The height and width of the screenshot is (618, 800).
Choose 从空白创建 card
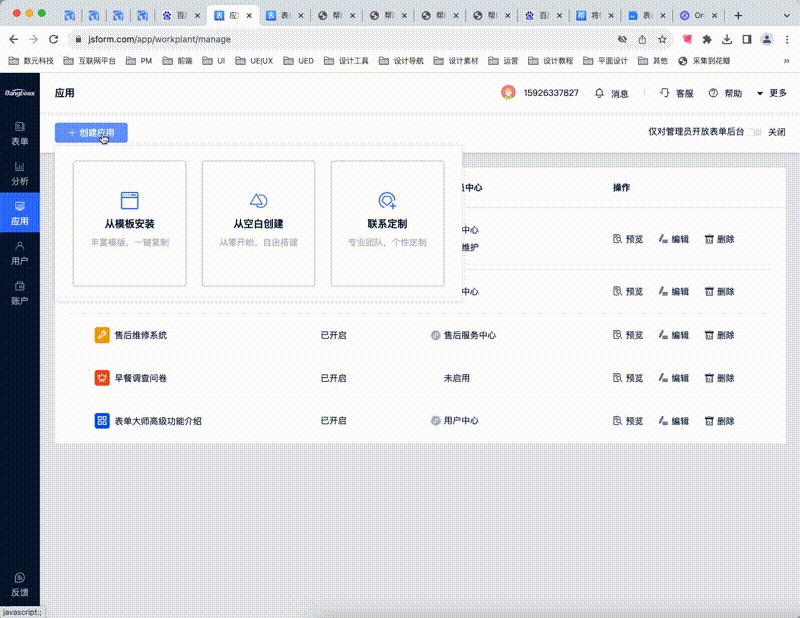(258, 223)
